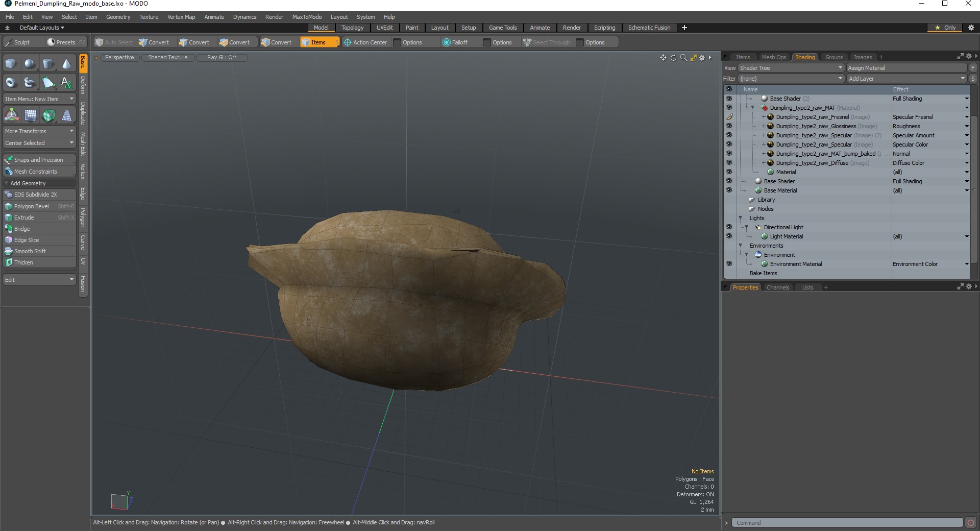Toggle visibility of Dumpling_type2_raw_MAT material

coord(729,108)
